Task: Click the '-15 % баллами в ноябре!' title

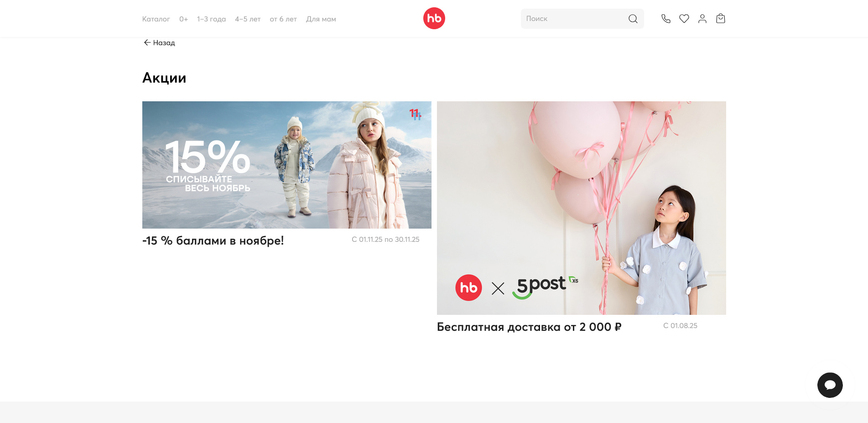Action: pyautogui.click(x=213, y=240)
